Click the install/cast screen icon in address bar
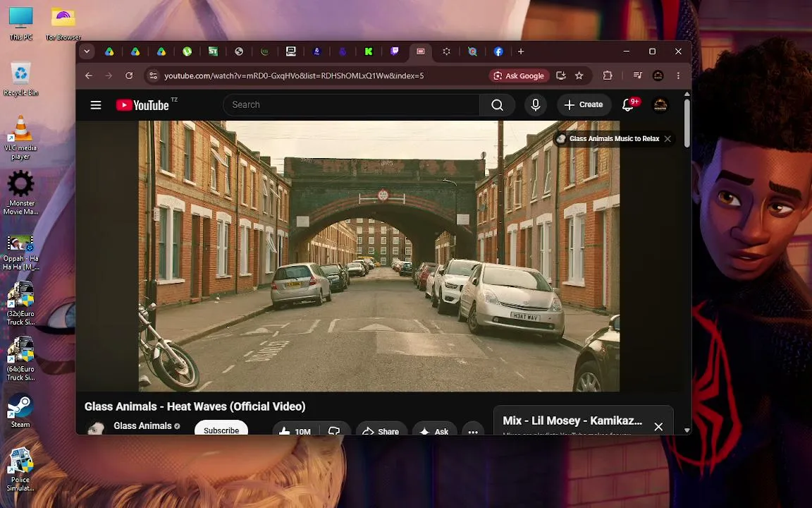 point(560,75)
